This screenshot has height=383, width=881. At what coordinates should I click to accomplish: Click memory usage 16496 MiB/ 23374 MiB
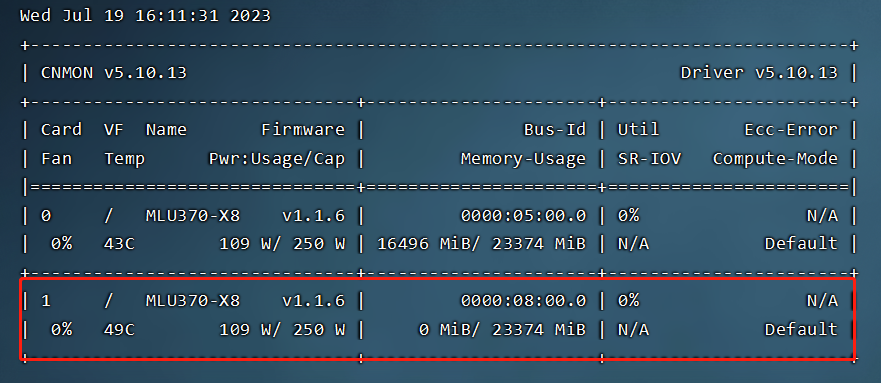pos(482,244)
